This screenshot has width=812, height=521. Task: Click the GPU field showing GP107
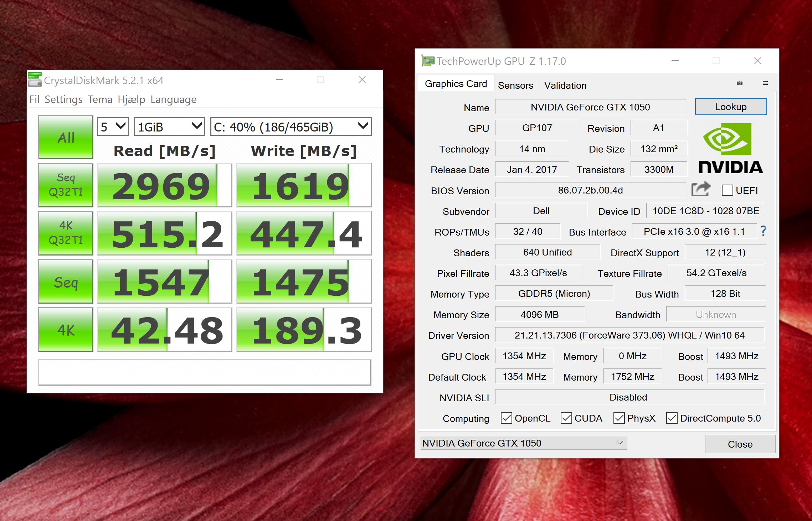click(537, 128)
